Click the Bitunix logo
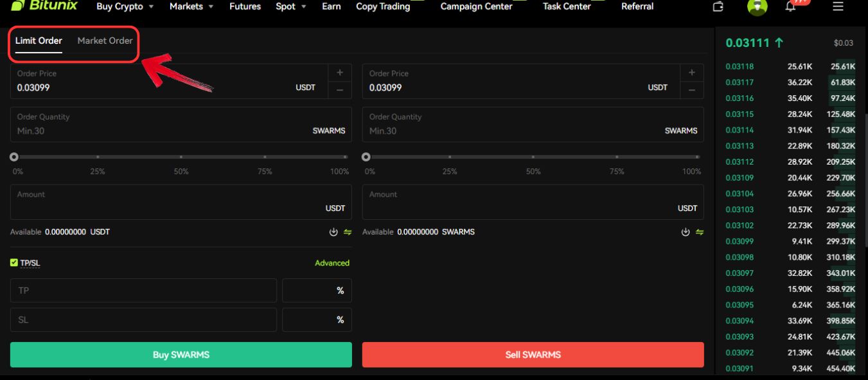868x380 pixels. (45, 6)
